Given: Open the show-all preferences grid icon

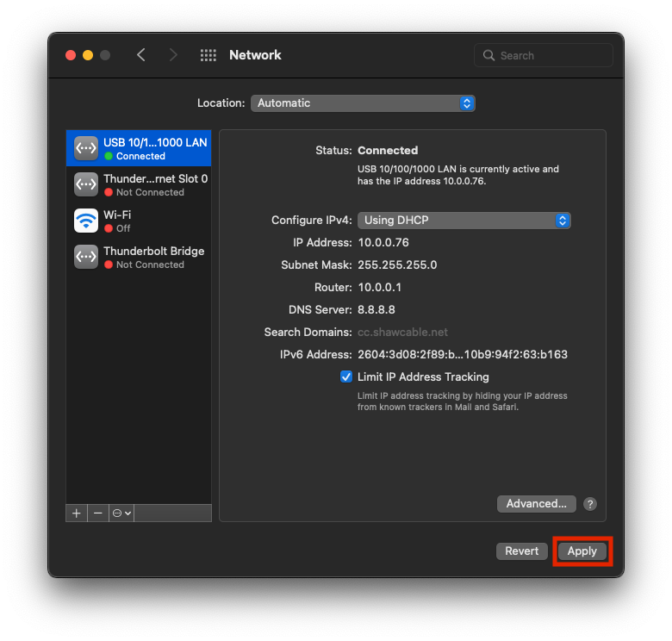Looking at the screenshot, I should coord(208,55).
